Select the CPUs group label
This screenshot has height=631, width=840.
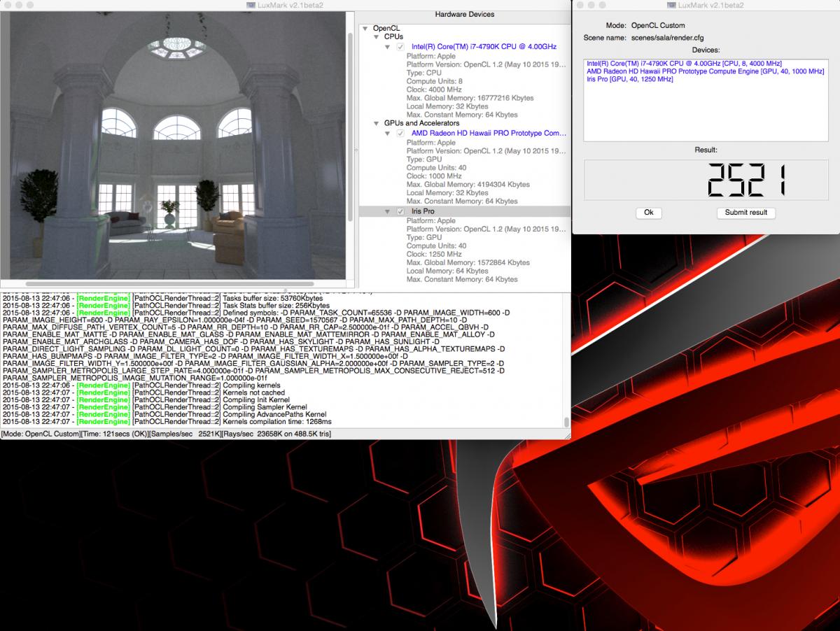(x=394, y=37)
